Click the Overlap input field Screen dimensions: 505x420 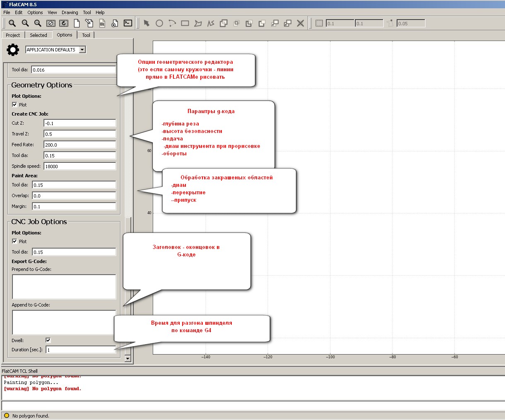tap(74, 196)
